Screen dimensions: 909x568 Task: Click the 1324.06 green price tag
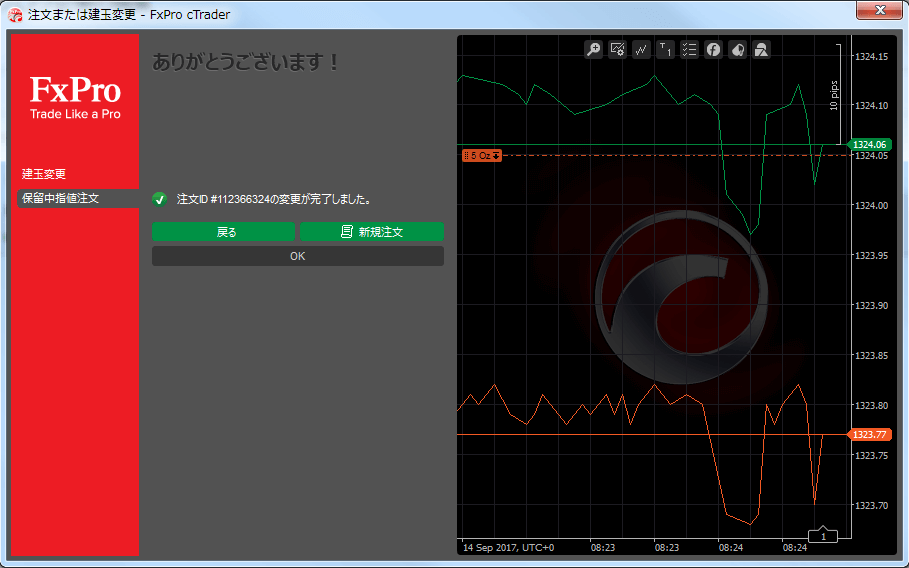click(x=869, y=144)
